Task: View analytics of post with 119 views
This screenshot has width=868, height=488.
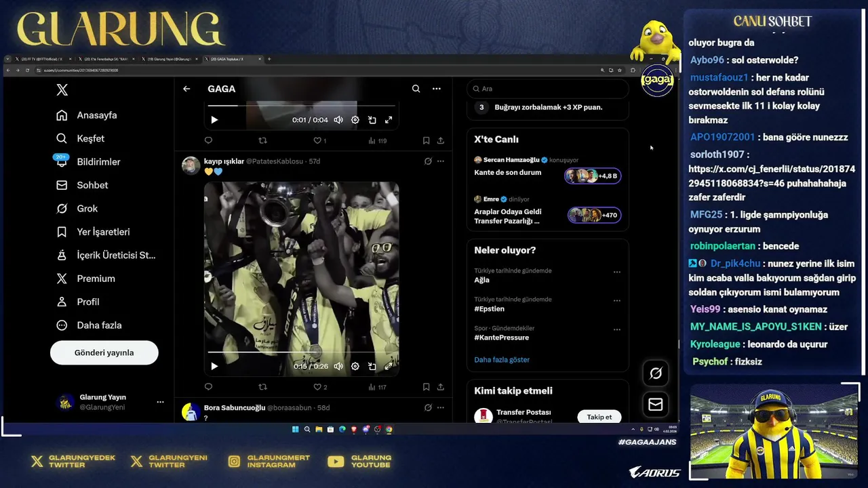Action: [x=377, y=141]
